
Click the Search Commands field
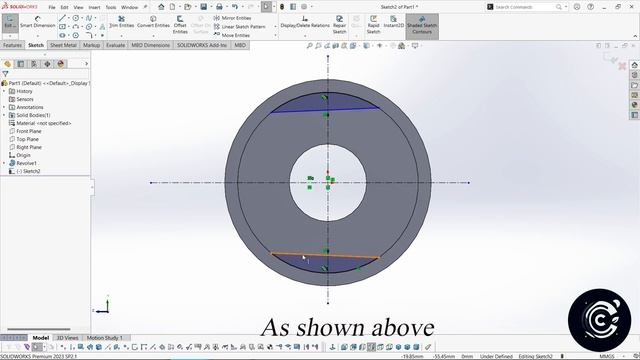(527, 7)
